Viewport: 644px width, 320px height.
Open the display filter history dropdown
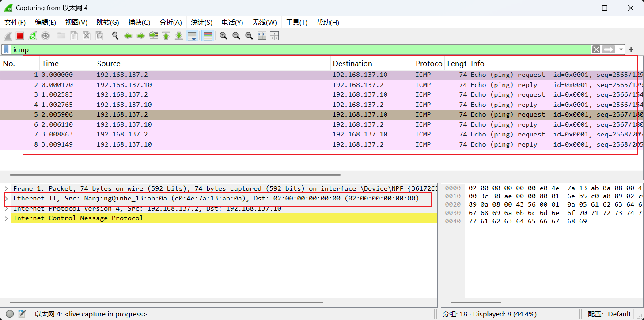pos(621,49)
